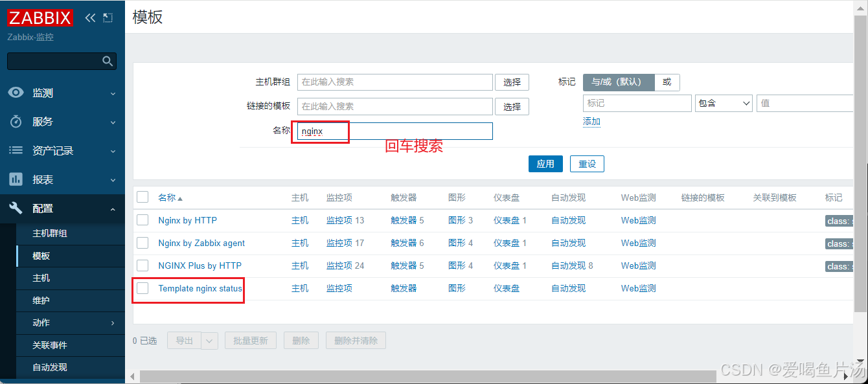868x384 pixels.
Task: Click the list icon for 资产记录
Action: tap(16, 150)
